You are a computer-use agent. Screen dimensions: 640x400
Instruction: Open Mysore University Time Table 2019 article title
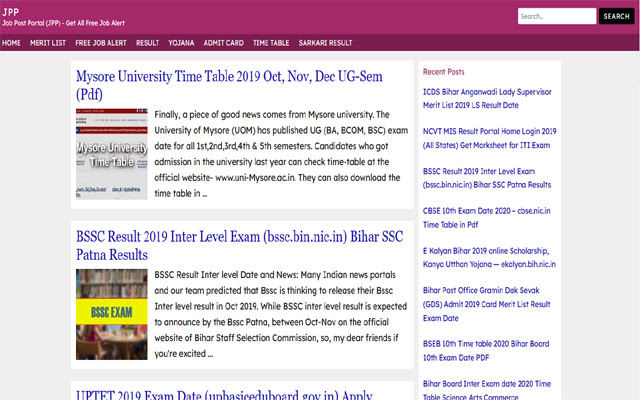click(x=229, y=85)
